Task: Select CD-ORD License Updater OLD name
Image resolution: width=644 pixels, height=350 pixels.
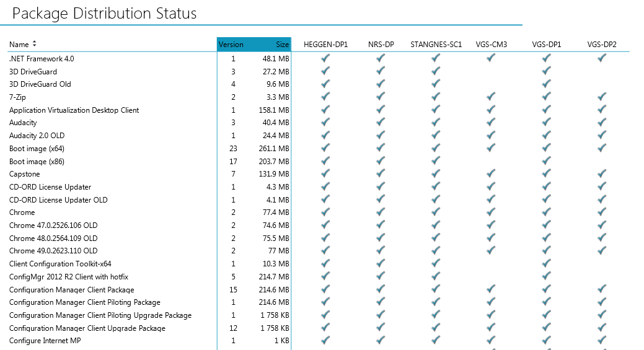Action: [58, 200]
